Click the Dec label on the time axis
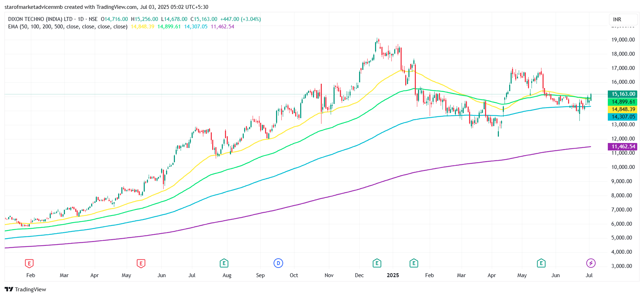644x297 pixels. click(x=359, y=275)
